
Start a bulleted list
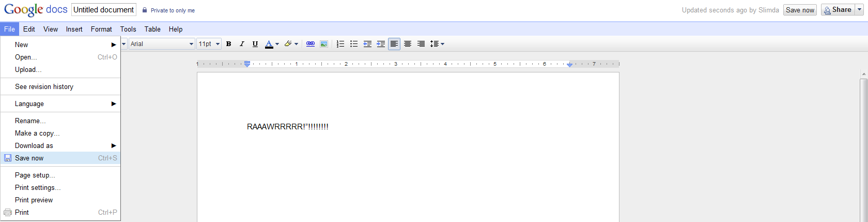(x=354, y=44)
